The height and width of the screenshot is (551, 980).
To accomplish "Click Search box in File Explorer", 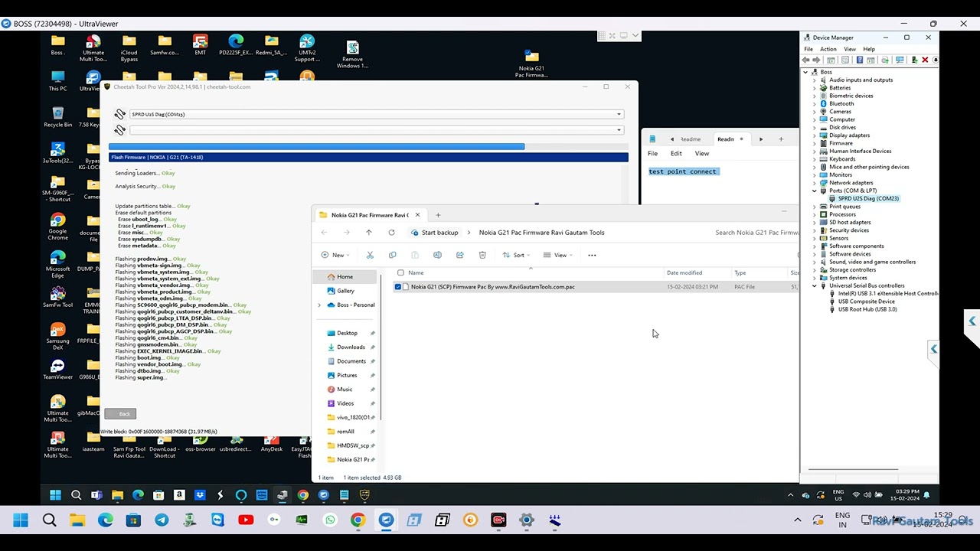I will tap(756, 233).
